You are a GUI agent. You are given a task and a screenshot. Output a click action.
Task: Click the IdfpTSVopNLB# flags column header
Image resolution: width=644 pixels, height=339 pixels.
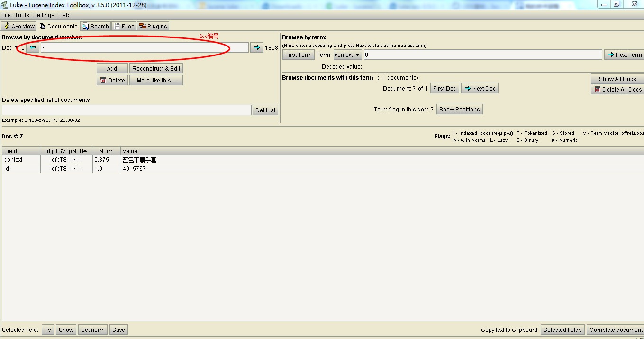[66, 151]
